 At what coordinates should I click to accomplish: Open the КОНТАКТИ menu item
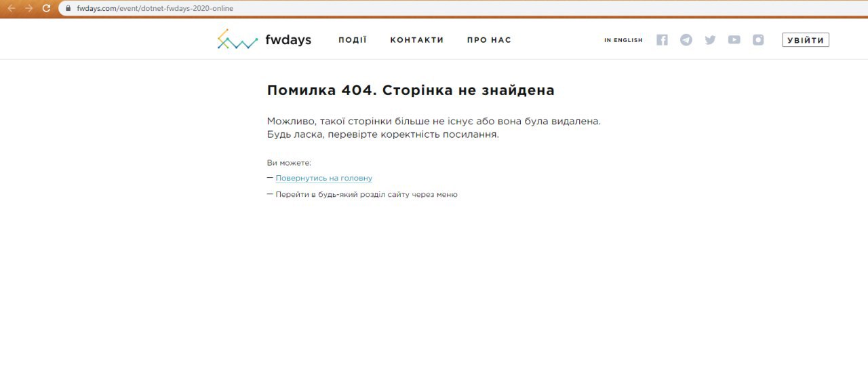tap(417, 40)
